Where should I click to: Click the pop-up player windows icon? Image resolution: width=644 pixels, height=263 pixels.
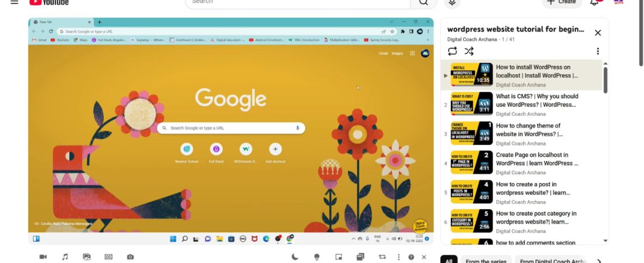pos(361,257)
